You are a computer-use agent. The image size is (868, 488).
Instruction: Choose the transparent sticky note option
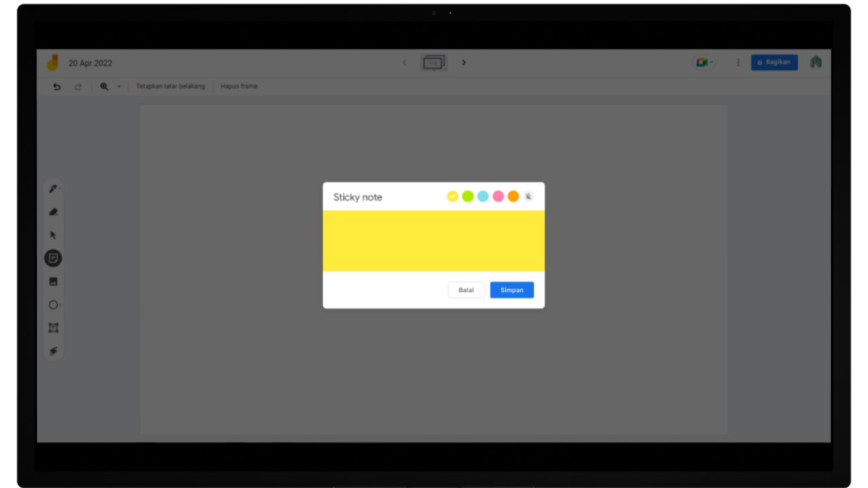[529, 197]
